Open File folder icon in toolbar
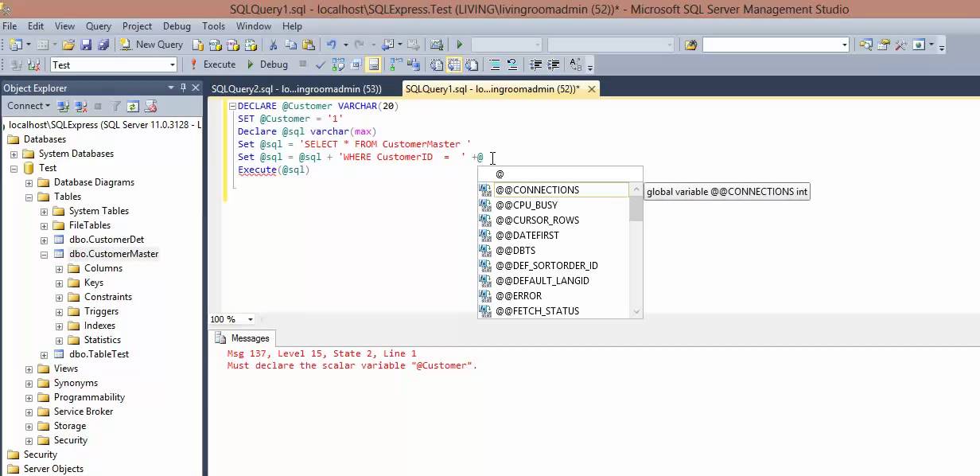Viewport: 980px width, 476px height. [69, 45]
